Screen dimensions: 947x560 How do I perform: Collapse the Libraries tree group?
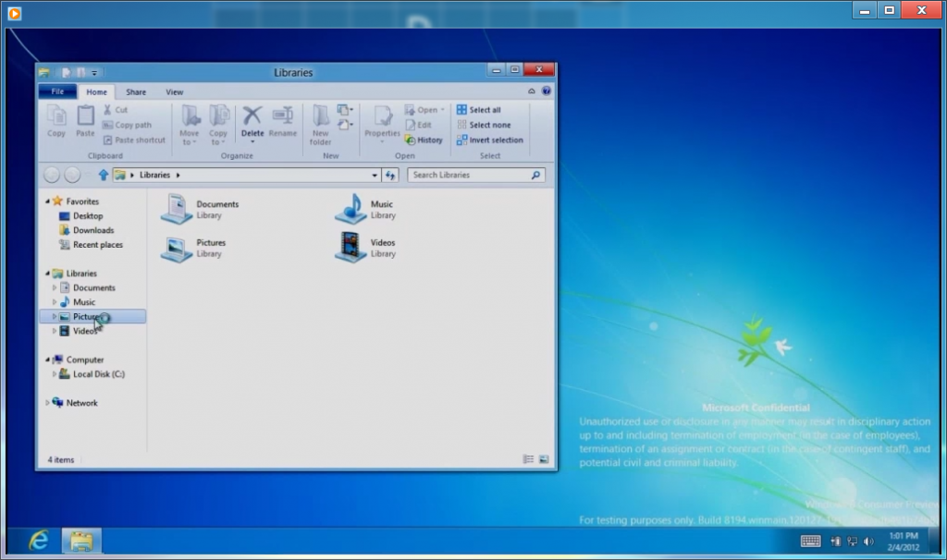tap(48, 274)
